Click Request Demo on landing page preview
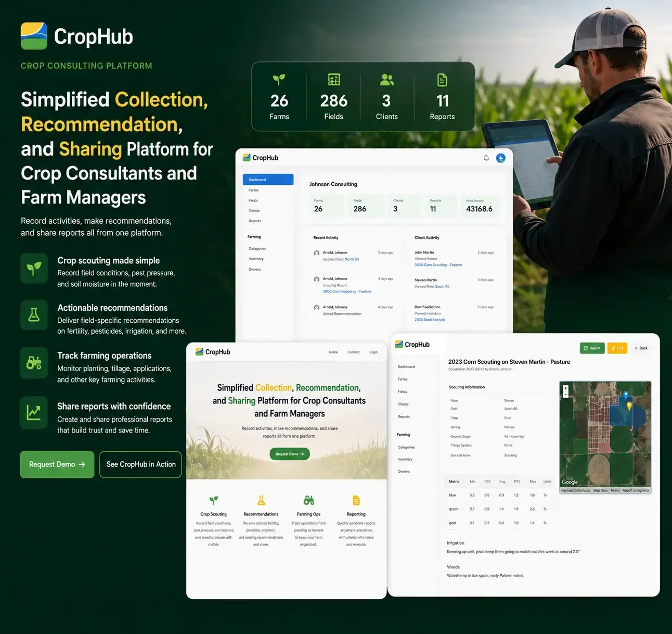Viewport: 672px width, 634px height. click(x=290, y=454)
